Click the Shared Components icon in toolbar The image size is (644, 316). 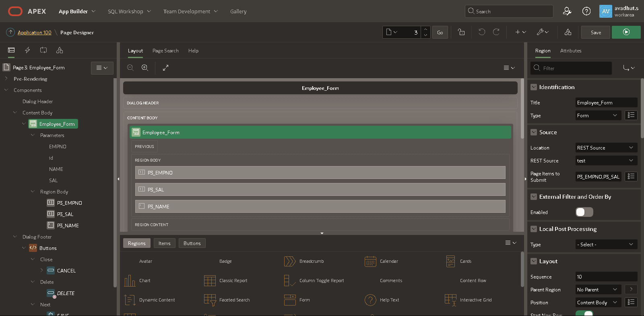point(568,32)
